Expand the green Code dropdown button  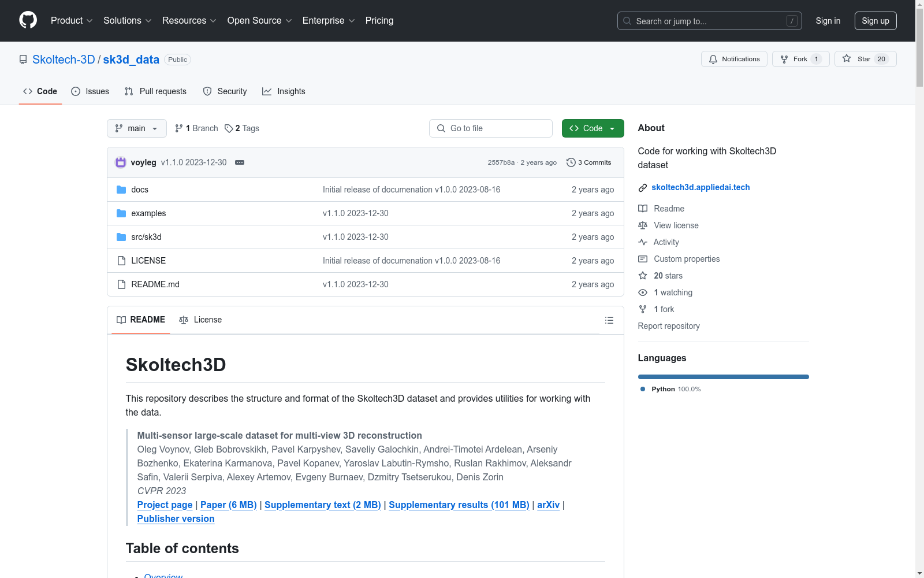pyautogui.click(x=593, y=128)
